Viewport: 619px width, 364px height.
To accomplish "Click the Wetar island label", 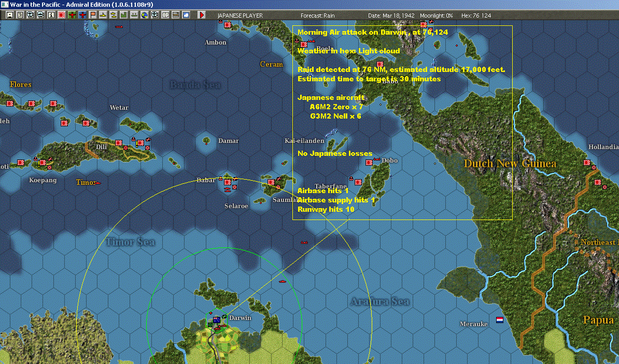I will 119,107.
